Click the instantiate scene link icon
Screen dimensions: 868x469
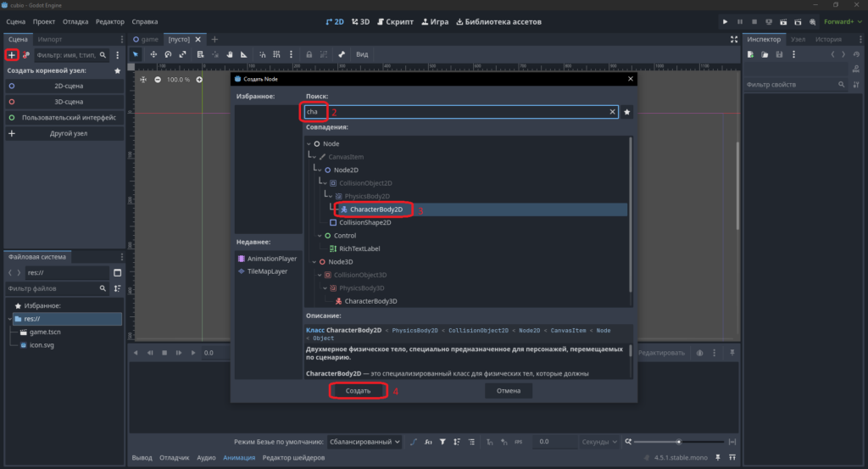[25, 55]
